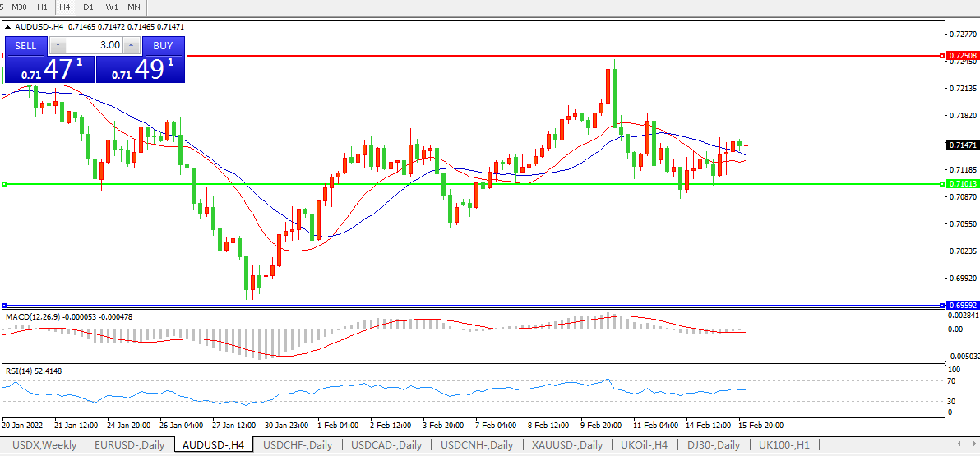Screen dimensions: 980x456
Task: Select the red 0.72508 resistance line
Action: (493, 56)
